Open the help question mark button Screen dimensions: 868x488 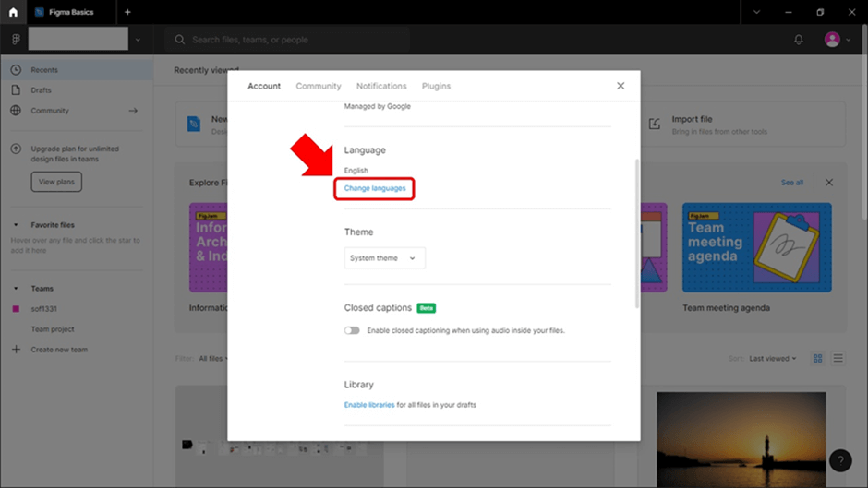[840, 460]
